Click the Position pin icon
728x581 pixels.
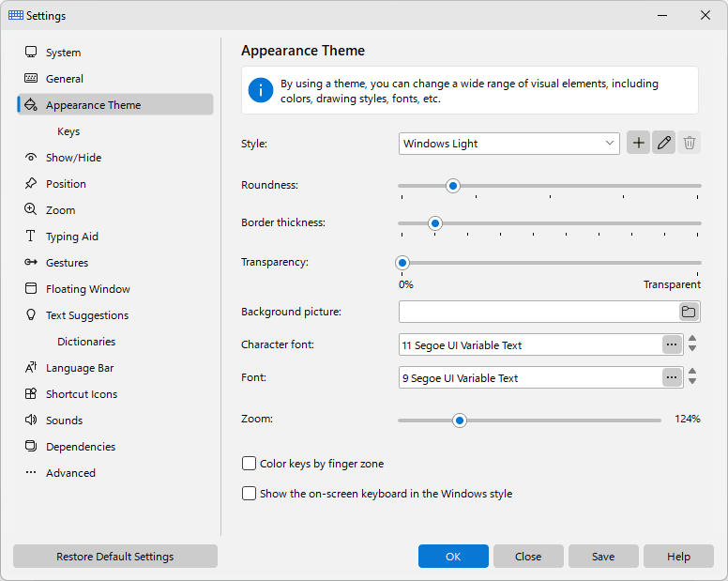[31, 183]
